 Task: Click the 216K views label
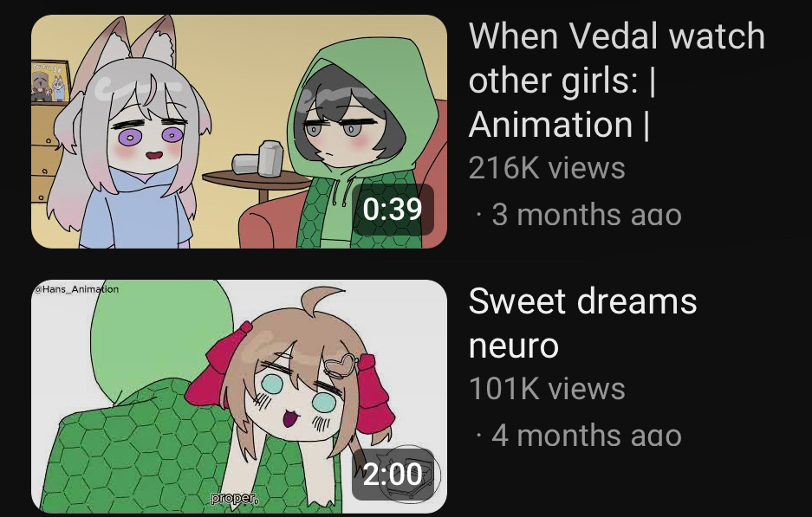point(547,168)
